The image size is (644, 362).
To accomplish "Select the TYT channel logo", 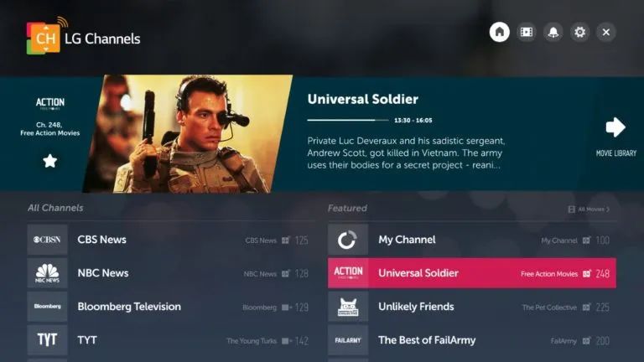I will pyautogui.click(x=47, y=340).
